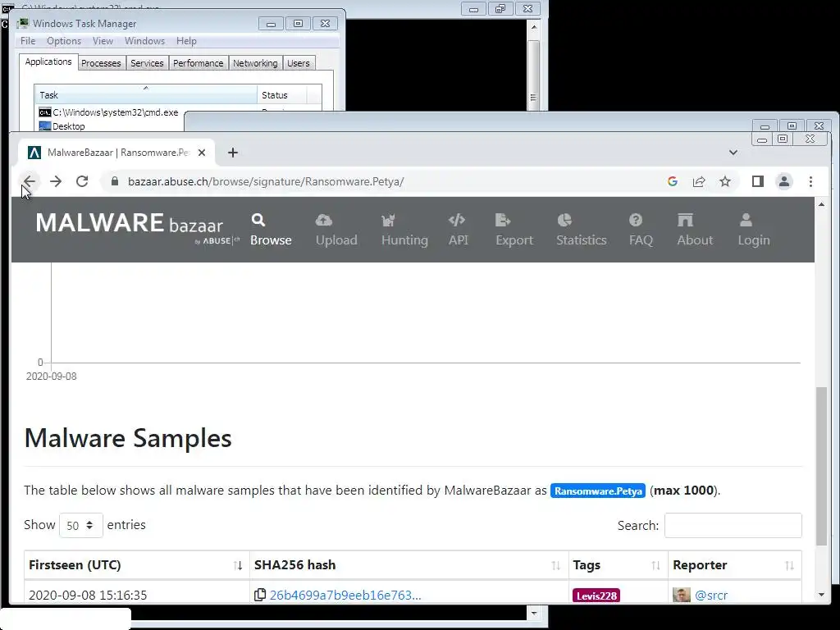Open the Export page
This screenshot has width=840, height=630.
(514, 230)
